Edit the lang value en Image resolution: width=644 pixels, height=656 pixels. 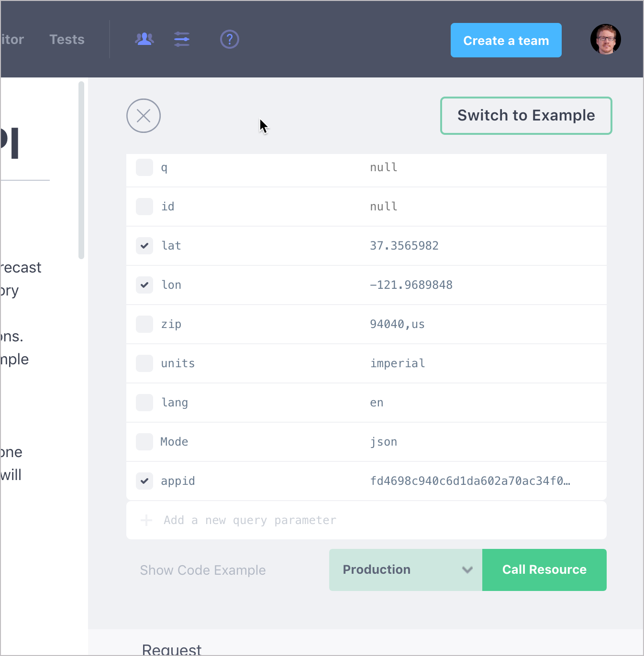pos(377,403)
